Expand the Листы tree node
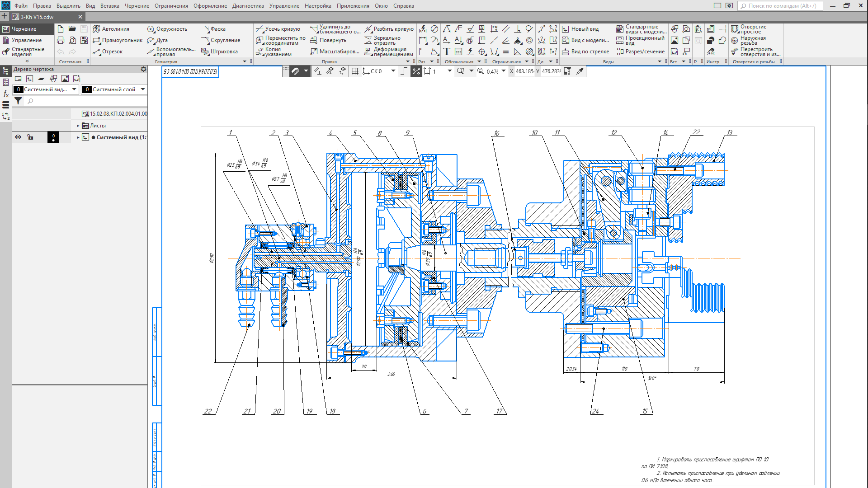This screenshot has width=868, height=488. pyautogui.click(x=78, y=126)
